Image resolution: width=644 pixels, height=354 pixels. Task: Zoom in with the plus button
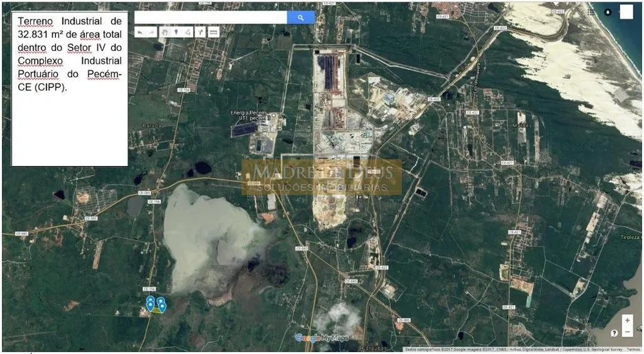(627, 320)
